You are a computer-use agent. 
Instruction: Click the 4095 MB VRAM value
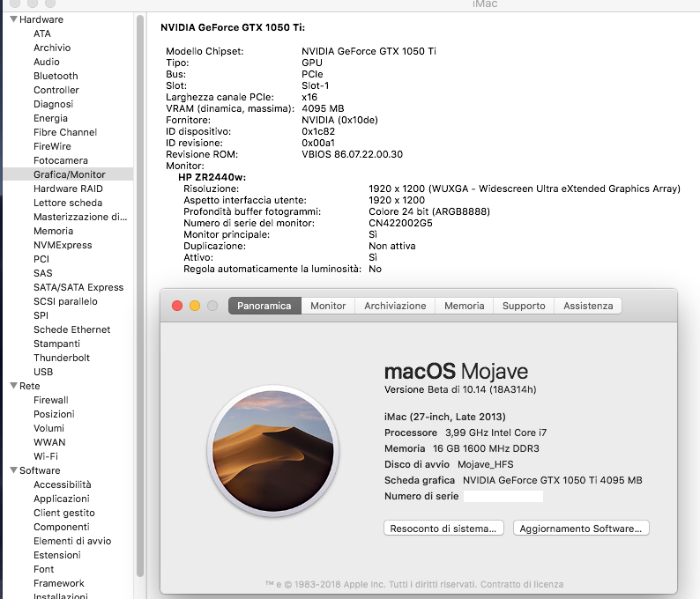coord(323,108)
